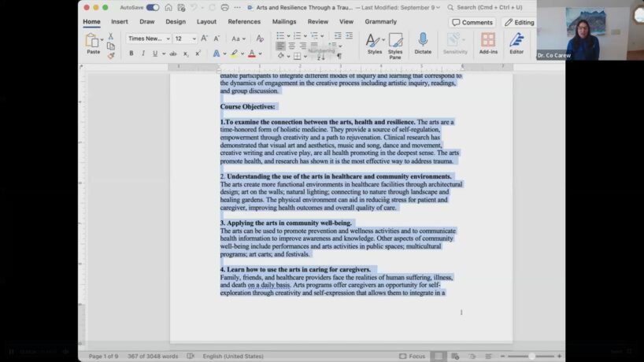Apply italic formatting
Image resolution: width=644 pixels, height=362 pixels.
[x=142, y=54]
